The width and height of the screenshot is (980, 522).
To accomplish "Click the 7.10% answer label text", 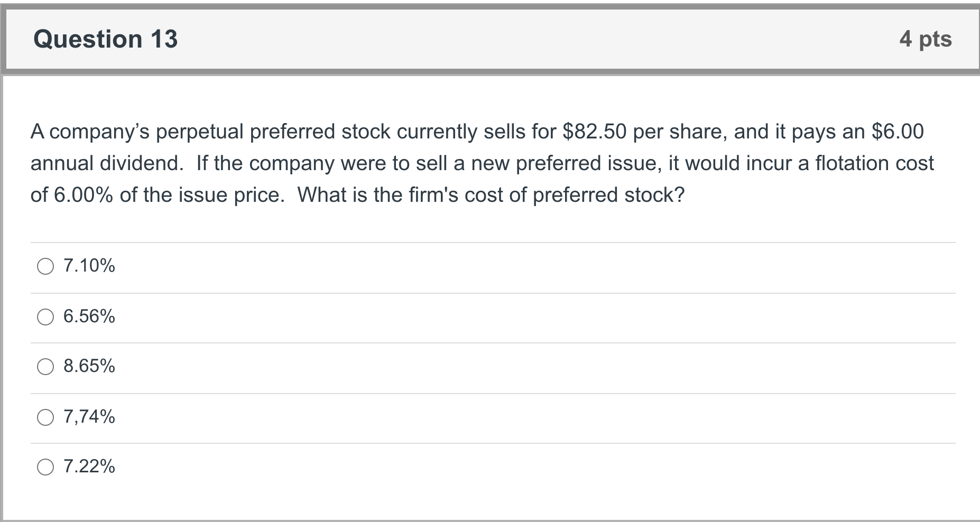I will click(x=89, y=265).
